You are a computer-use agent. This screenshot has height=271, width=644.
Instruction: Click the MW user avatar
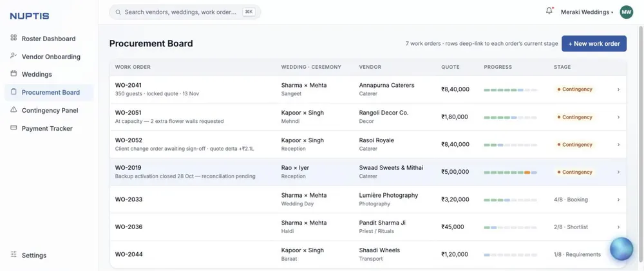(x=627, y=12)
